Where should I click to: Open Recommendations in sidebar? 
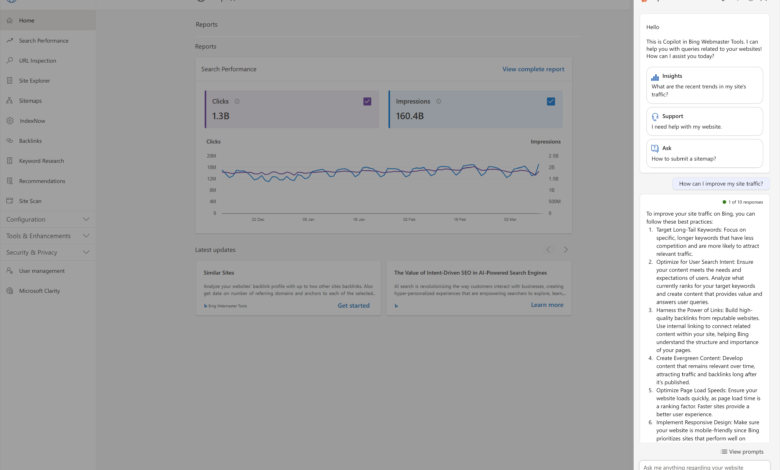point(48,181)
